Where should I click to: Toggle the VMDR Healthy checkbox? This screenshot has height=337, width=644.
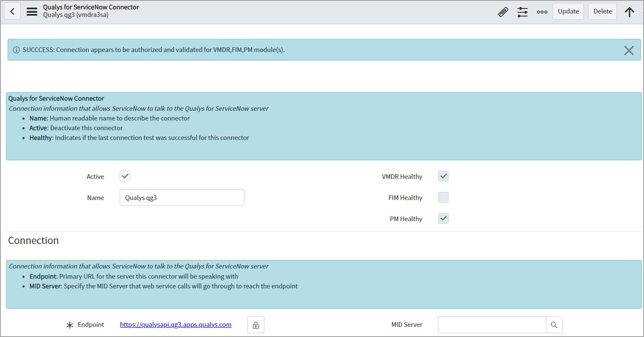(x=443, y=176)
